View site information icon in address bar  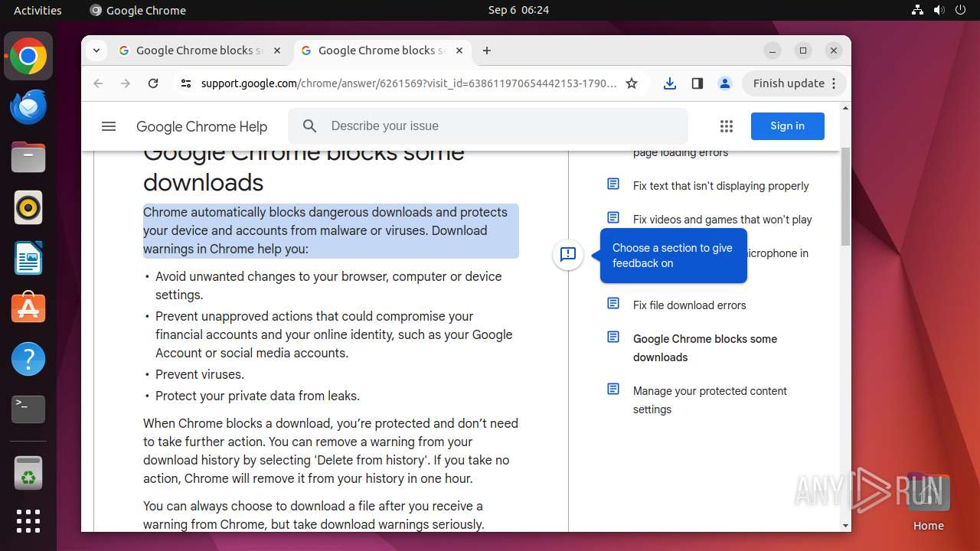(186, 83)
